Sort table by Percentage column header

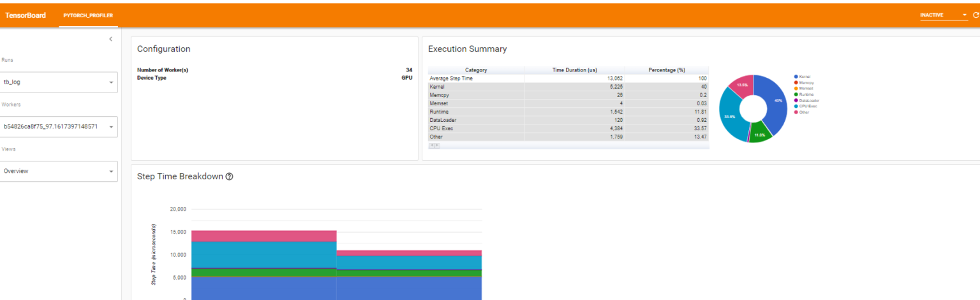point(666,70)
